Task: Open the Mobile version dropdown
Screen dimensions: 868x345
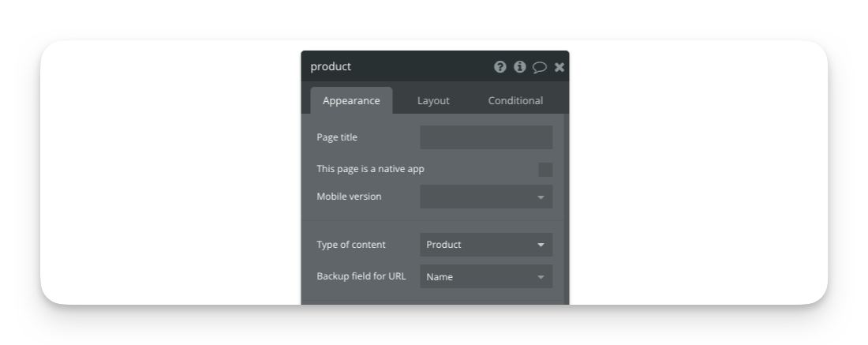Action: click(486, 197)
